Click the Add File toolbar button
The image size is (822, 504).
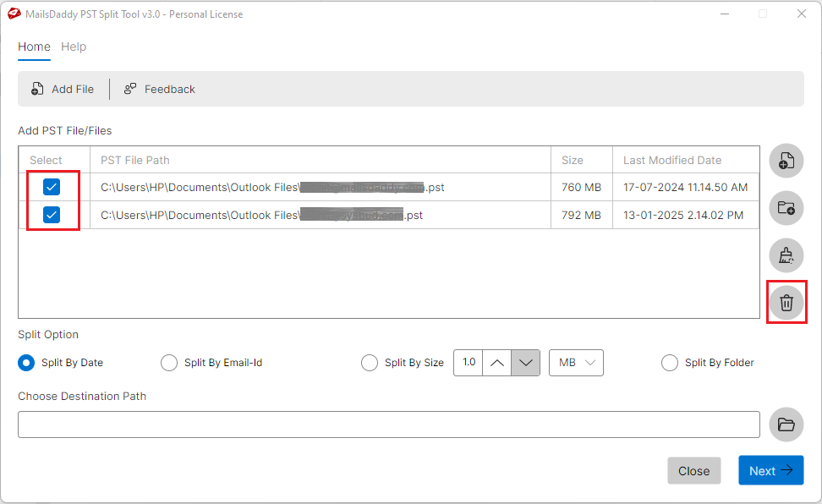63,89
